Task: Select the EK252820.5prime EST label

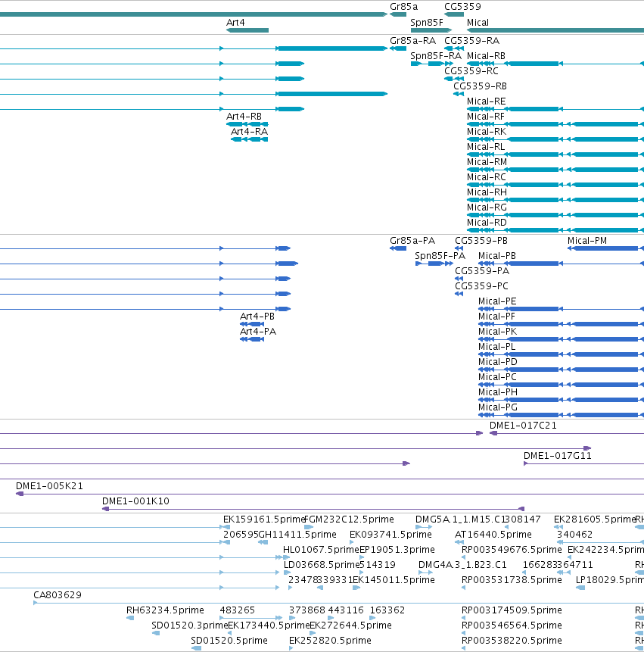Action: click(x=330, y=641)
